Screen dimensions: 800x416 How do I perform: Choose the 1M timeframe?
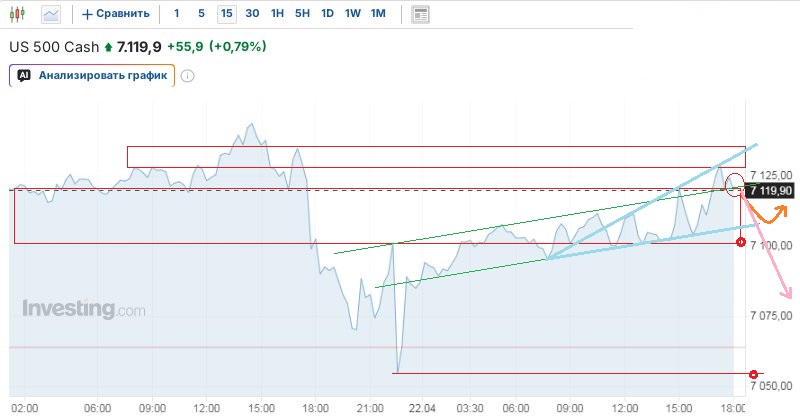point(378,14)
